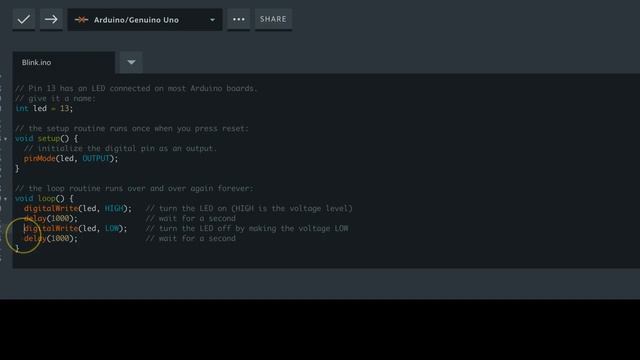Click the SHARE button

(x=273, y=19)
